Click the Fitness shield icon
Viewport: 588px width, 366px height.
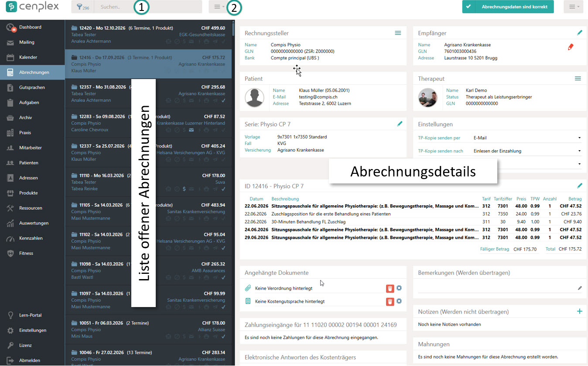point(10,253)
